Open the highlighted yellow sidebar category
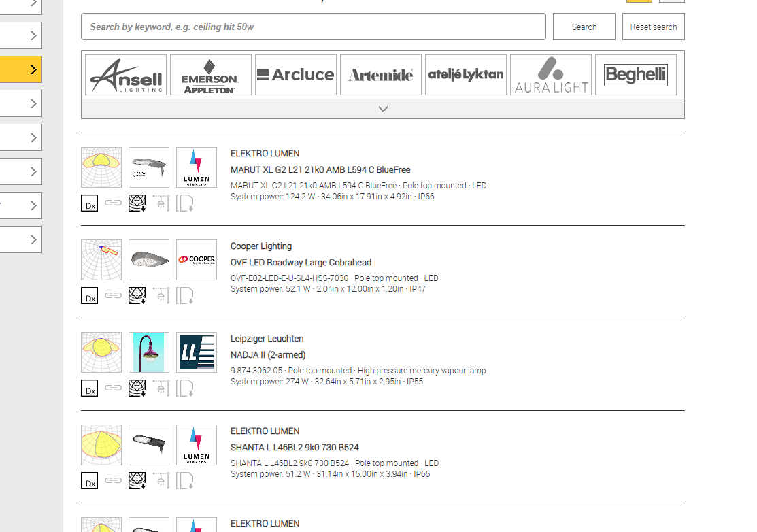Screen dimensions: 757x532 [21, 69]
